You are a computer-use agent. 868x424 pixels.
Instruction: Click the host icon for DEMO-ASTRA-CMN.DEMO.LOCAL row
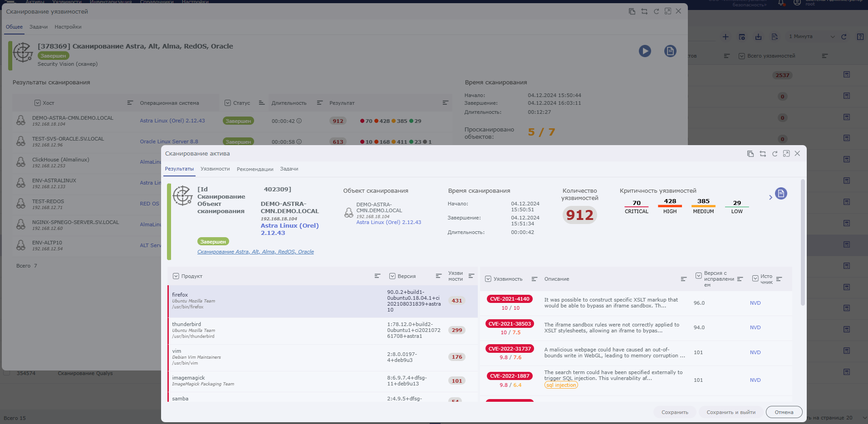pos(21,121)
